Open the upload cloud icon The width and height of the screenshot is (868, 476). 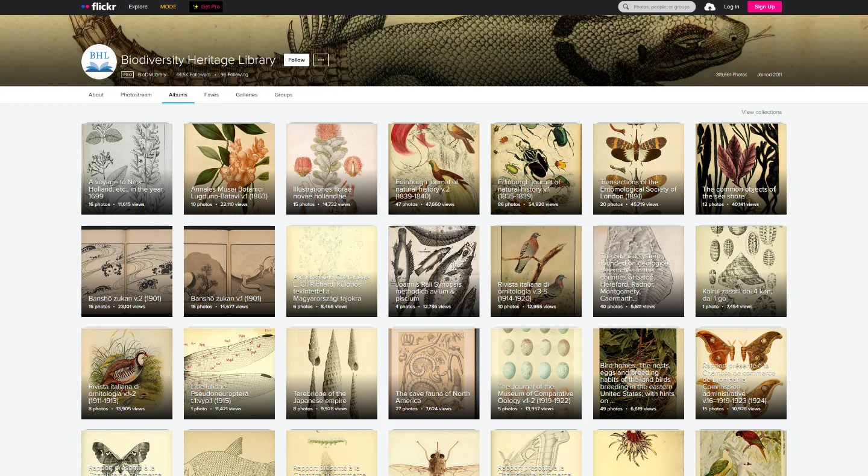tap(710, 7)
